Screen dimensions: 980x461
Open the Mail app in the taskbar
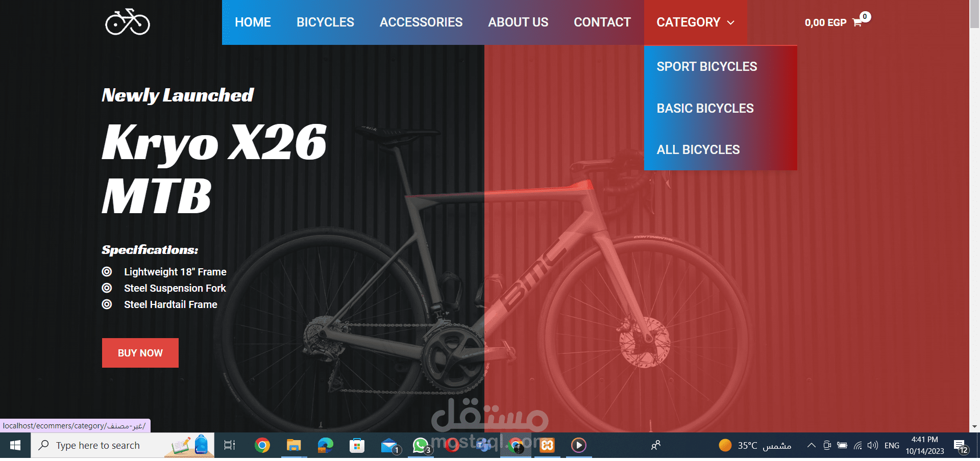(389, 446)
